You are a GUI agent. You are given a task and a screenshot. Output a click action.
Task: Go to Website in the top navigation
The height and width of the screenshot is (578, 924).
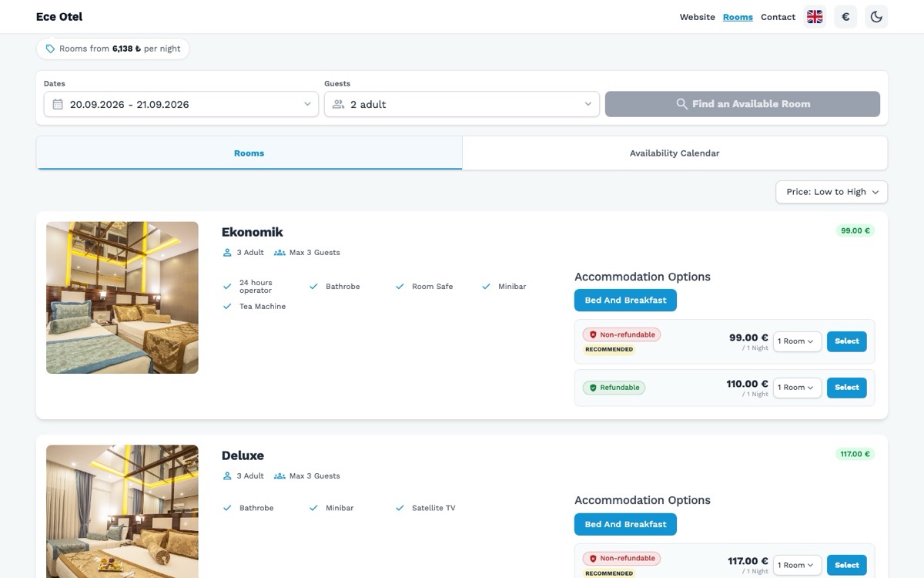click(x=698, y=17)
